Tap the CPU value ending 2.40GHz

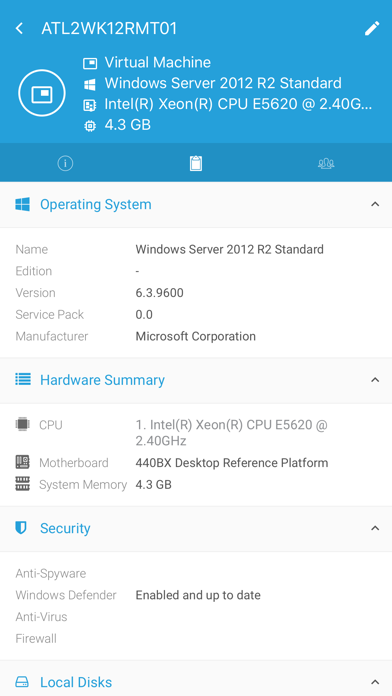click(231, 433)
